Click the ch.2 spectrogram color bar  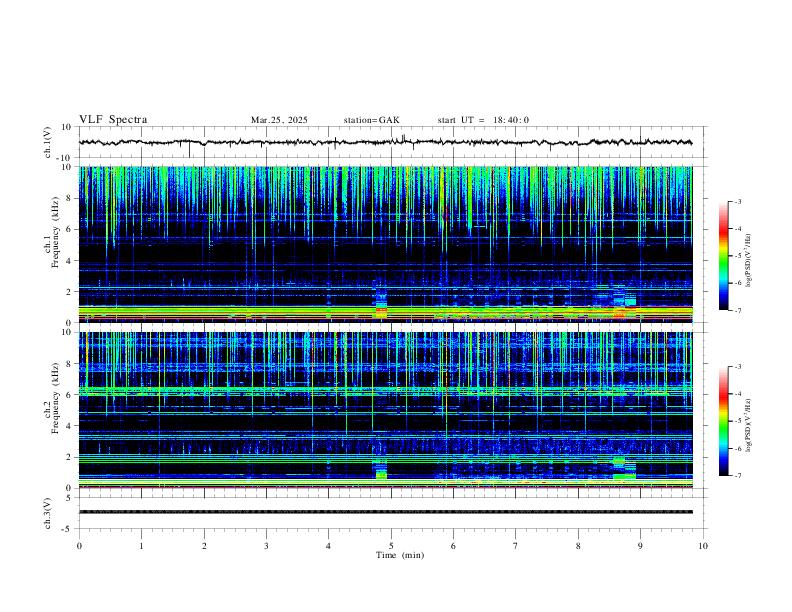coord(724,421)
